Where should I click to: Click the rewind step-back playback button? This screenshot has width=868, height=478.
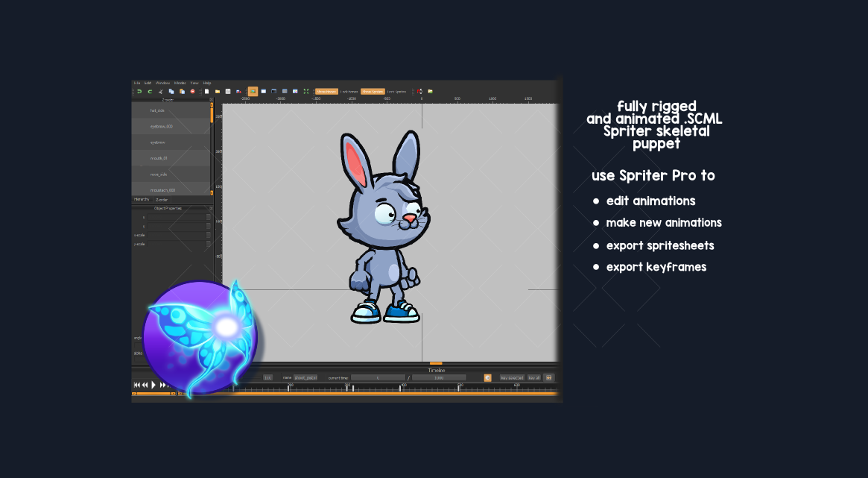(145, 385)
